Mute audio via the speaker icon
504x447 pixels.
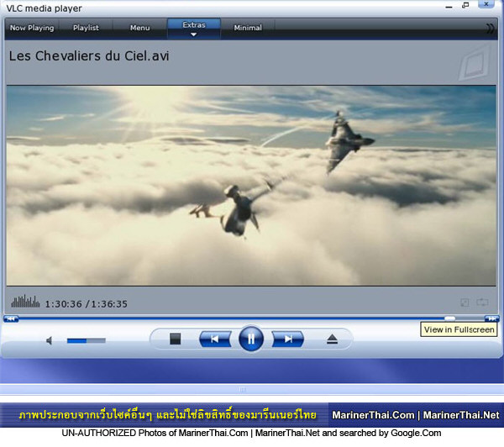click(x=50, y=340)
